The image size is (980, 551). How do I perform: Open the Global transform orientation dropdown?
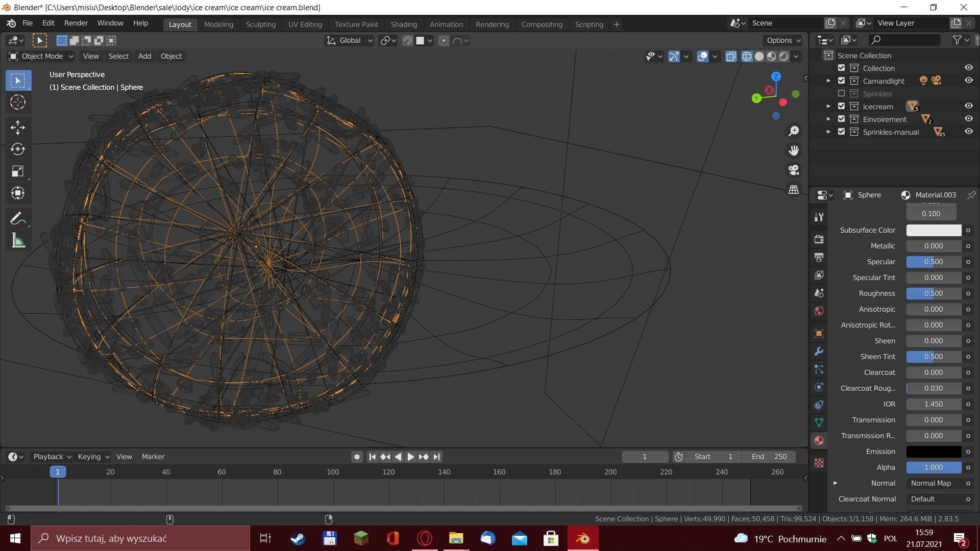coord(350,40)
